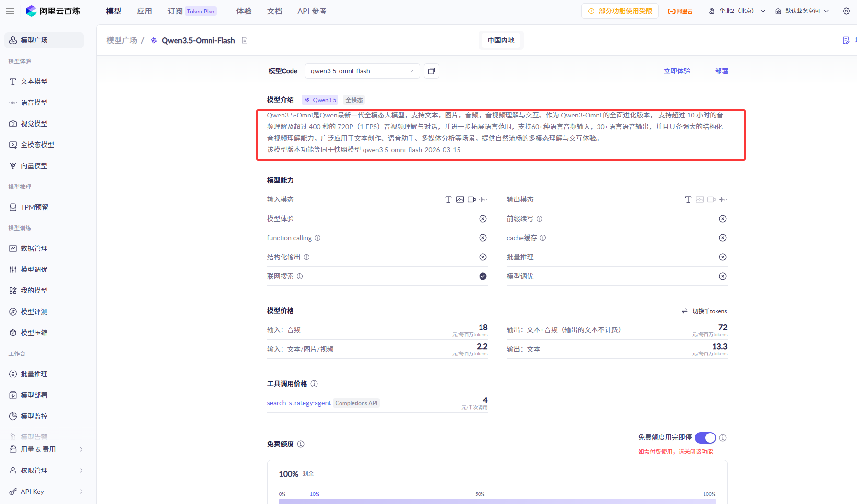Open the hamburger navigation menu
The width and height of the screenshot is (857, 504).
tap(10, 11)
